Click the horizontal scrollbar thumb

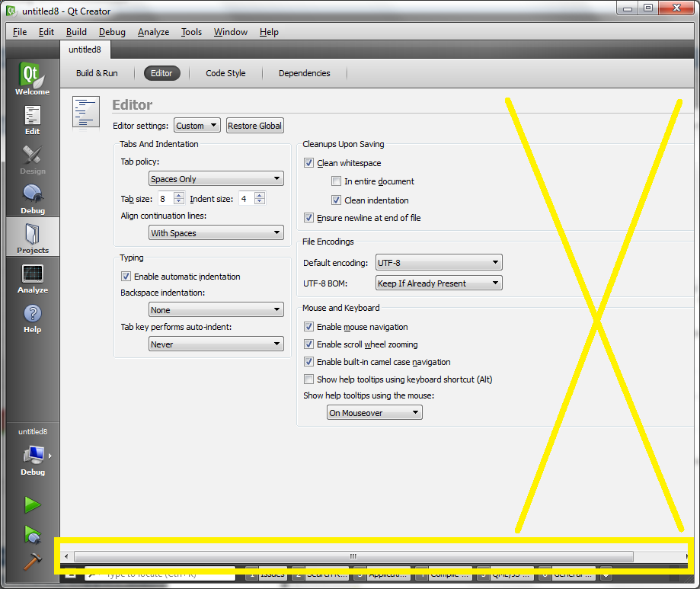[x=353, y=556]
